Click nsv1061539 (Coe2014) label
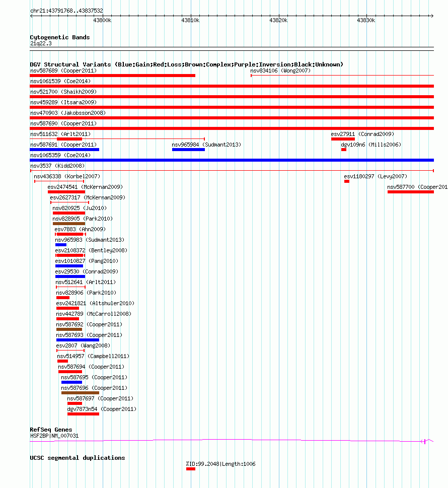Screen dimensions: 448x488 coord(60,81)
